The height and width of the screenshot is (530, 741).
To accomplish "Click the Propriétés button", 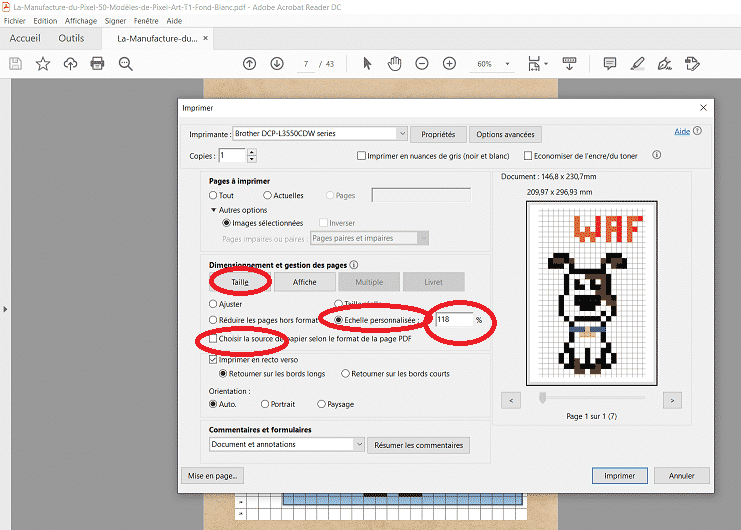I will [438, 135].
